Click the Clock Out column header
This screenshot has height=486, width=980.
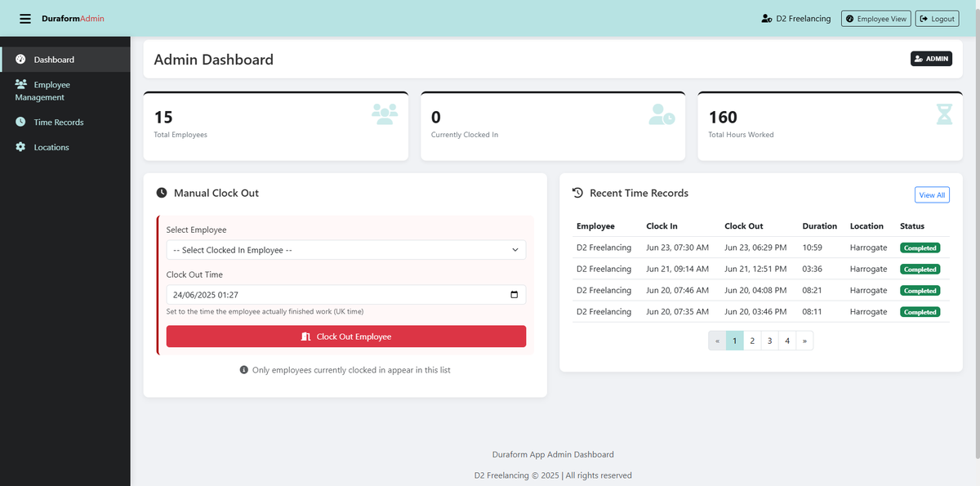(x=743, y=226)
